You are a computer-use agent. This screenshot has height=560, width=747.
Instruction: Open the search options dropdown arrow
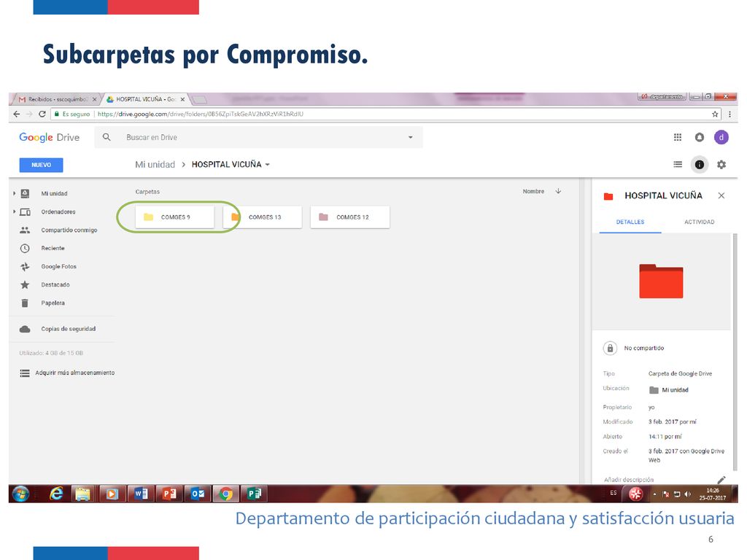410,137
